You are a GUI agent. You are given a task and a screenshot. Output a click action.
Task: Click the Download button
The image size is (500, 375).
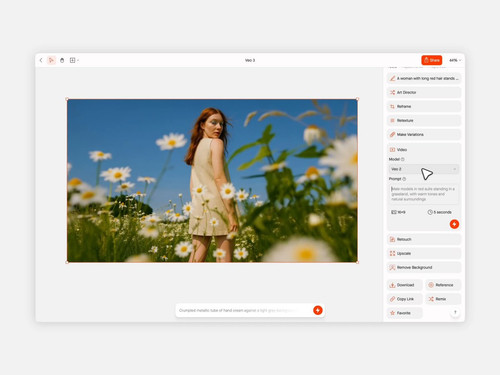[x=405, y=285]
